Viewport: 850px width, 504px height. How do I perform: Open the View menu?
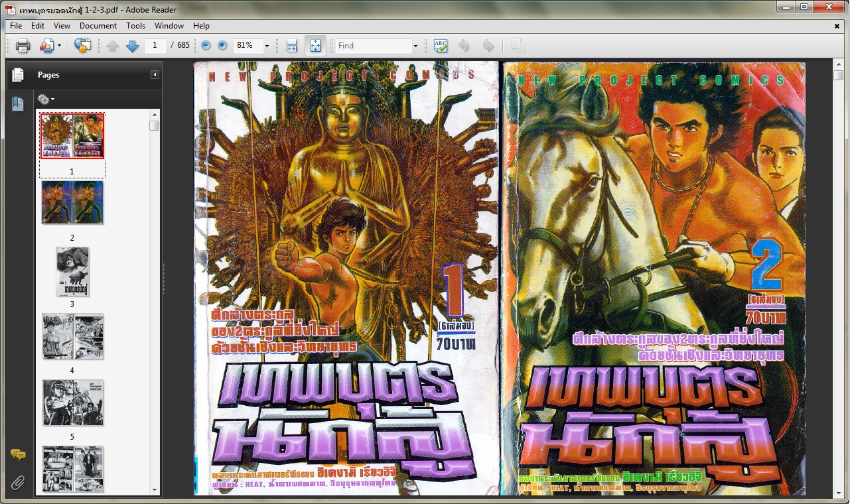tap(62, 26)
